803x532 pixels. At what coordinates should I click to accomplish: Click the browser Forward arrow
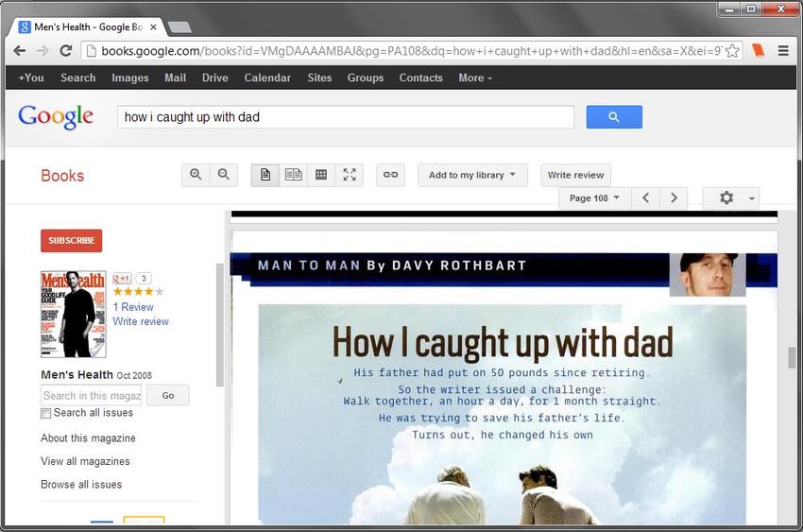(x=43, y=51)
